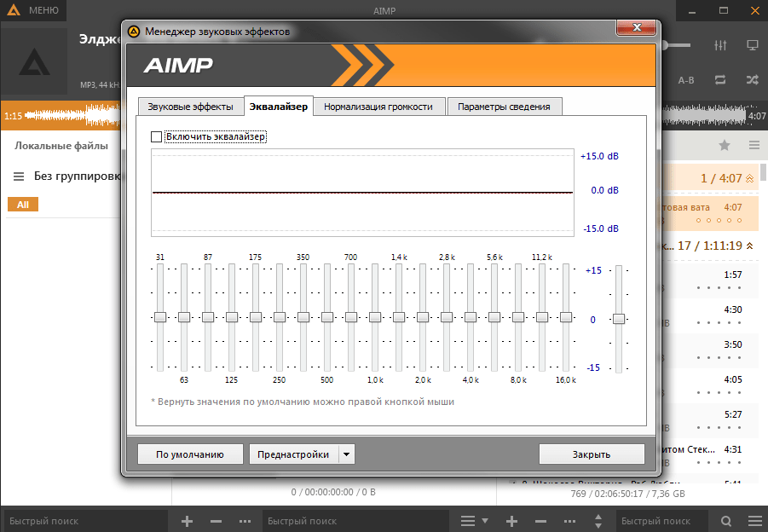Click the right plus add icon
The width and height of the screenshot is (768, 532).
[x=511, y=521]
